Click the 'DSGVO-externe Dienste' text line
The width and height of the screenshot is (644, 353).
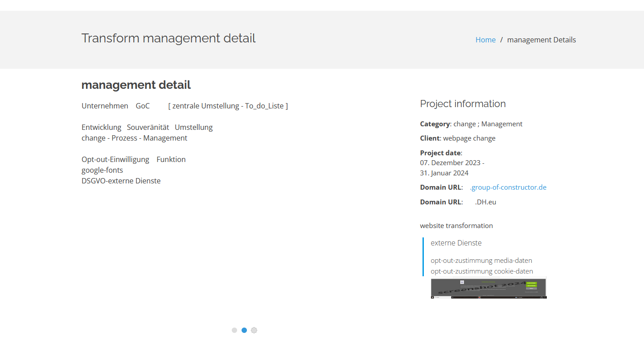[x=121, y=181]
